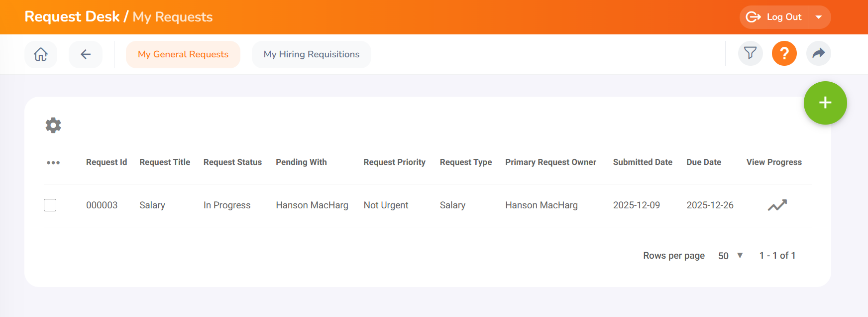
Task: Sort by Due Date column header
Action: point(703,162)
